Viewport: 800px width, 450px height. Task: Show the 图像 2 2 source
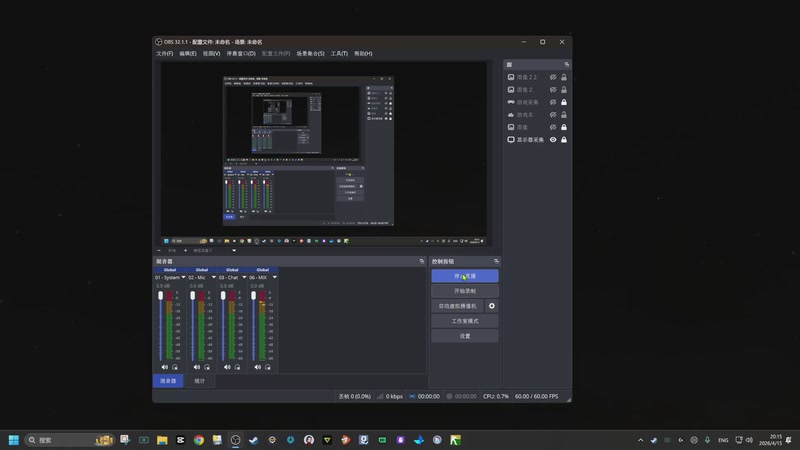(x=553, y=77)
